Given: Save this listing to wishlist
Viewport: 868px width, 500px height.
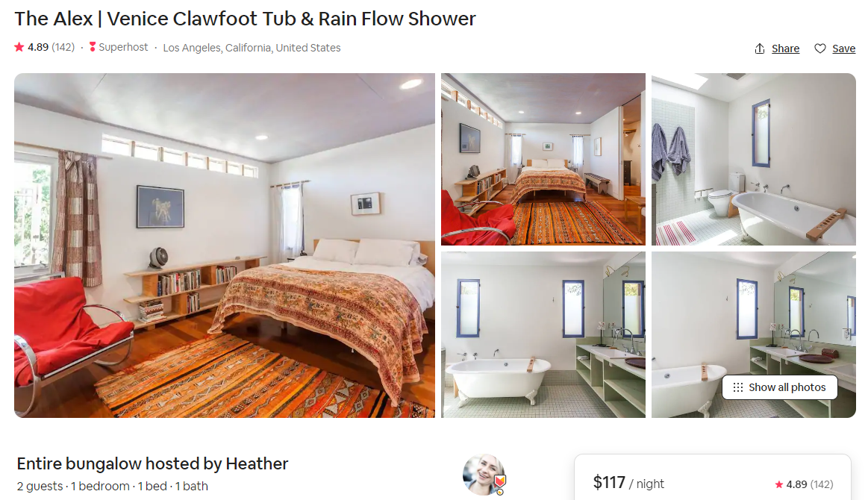Looking at the screenshot, I should coord(834,49).
